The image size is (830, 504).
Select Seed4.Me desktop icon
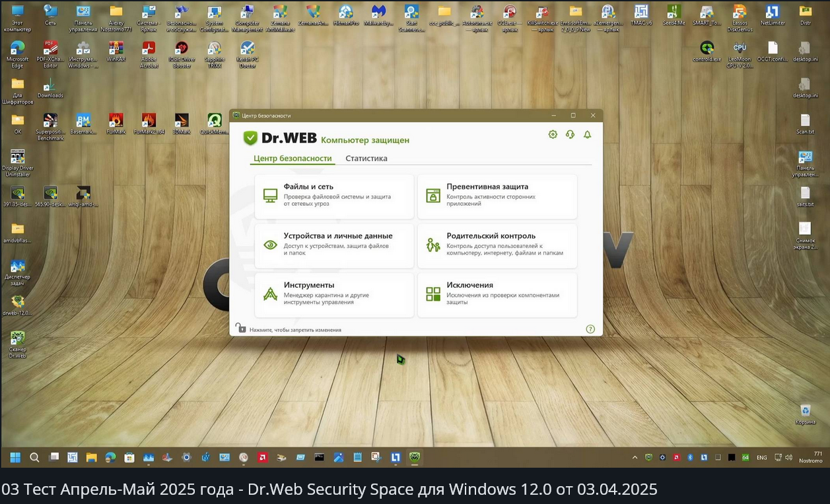[674, 16]
